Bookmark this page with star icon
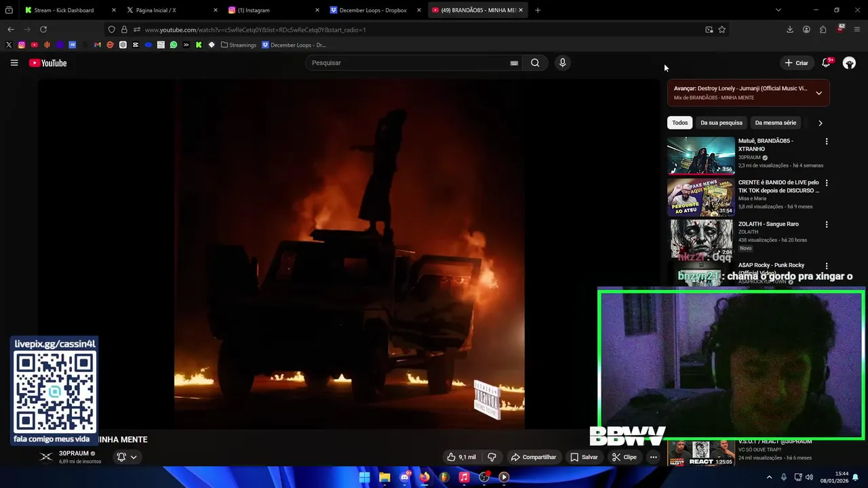Viewport: 868px width, 488px height. (x=722, y=30)
